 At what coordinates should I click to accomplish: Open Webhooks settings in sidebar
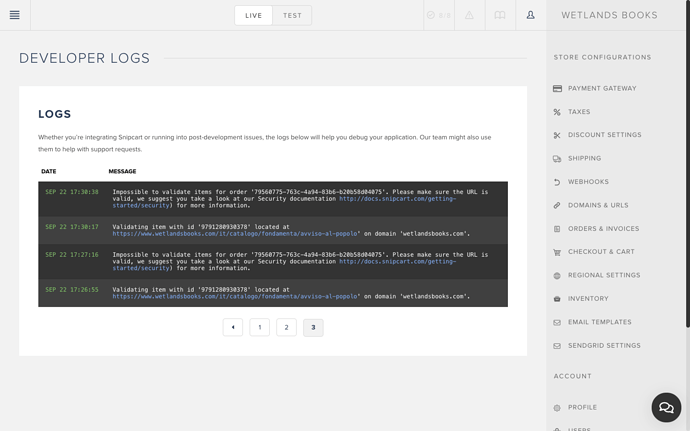click(x=588, y=182)
